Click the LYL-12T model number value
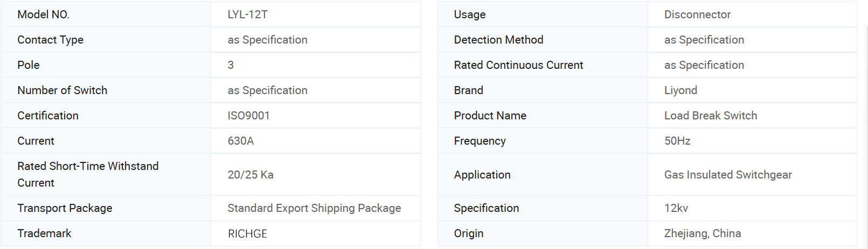The image size is (868, 249). click(247, 15)
